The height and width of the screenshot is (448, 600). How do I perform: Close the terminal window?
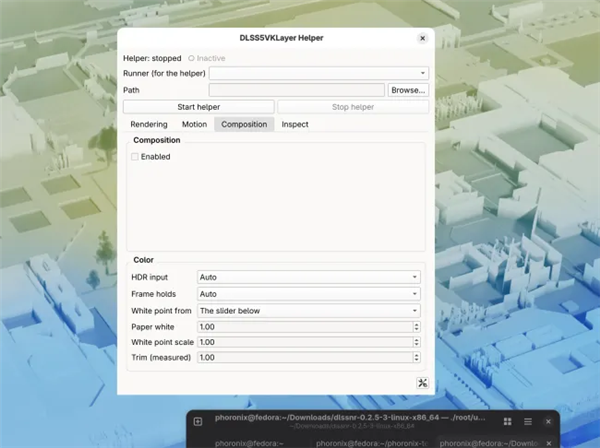tap(548, 422)
